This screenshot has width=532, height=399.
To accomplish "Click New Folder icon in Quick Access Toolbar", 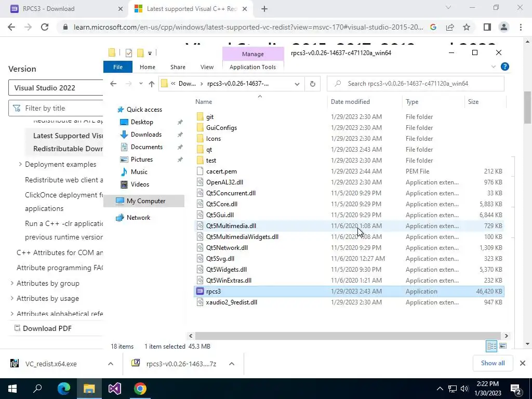I will pos(140,53).
